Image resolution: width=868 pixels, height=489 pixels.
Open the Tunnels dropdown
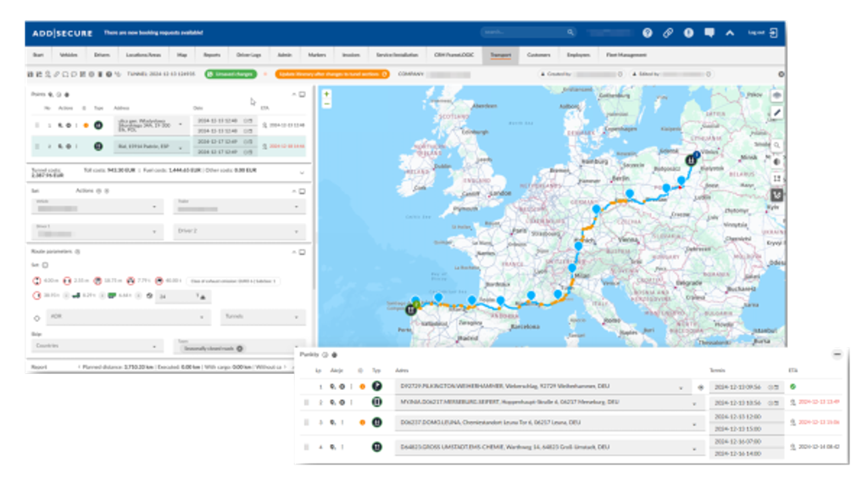[264, 317]
